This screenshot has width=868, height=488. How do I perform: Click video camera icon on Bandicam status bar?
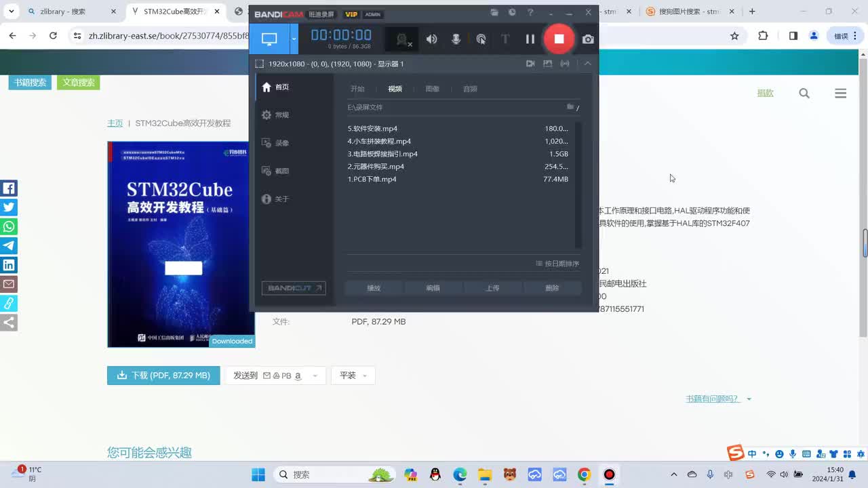pos(530,64)
